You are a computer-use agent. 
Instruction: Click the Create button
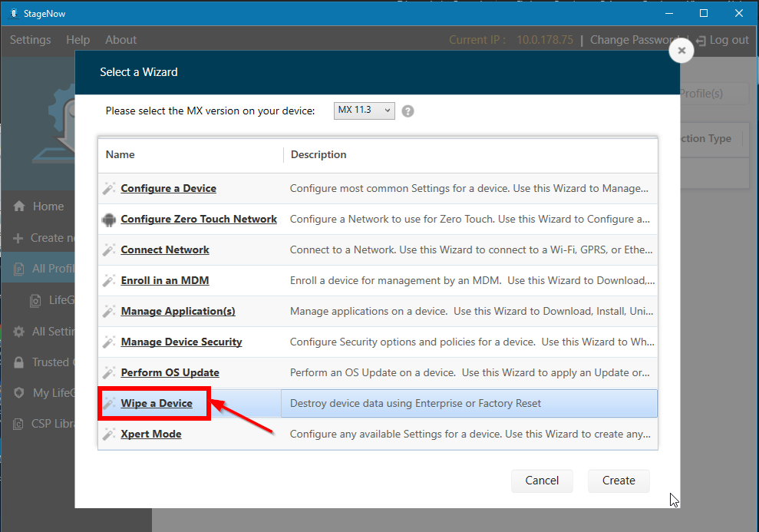point(618,481)
